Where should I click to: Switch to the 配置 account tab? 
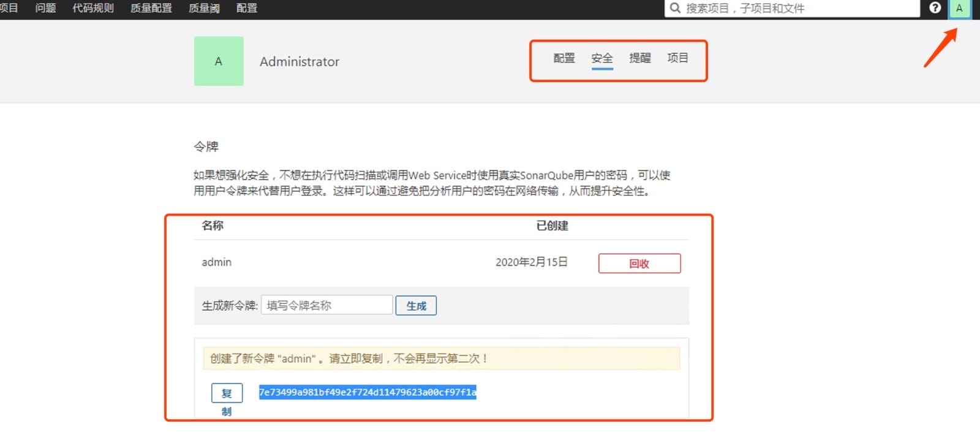[564, 58]
